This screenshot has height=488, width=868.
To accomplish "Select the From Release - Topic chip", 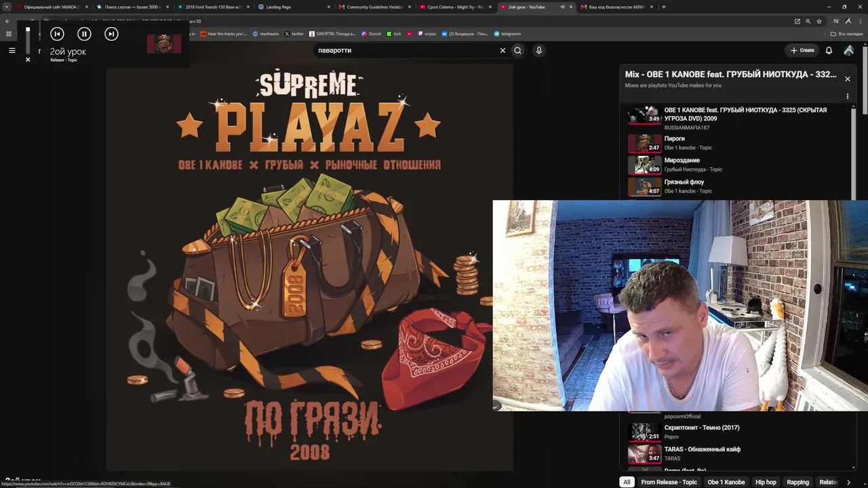I will (x=669, y=482).
